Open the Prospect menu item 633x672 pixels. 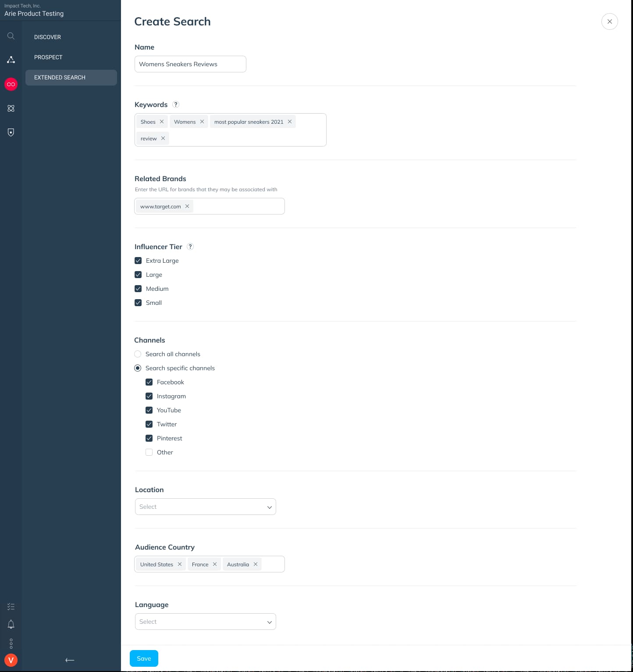[x=48, y=57]
